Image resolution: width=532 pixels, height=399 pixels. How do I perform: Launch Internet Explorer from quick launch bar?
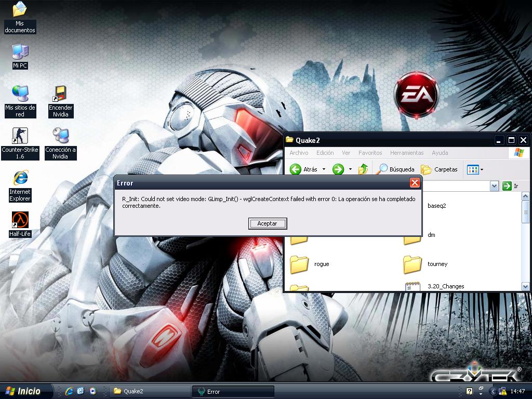pyautogui.click(x=69, y=391)
